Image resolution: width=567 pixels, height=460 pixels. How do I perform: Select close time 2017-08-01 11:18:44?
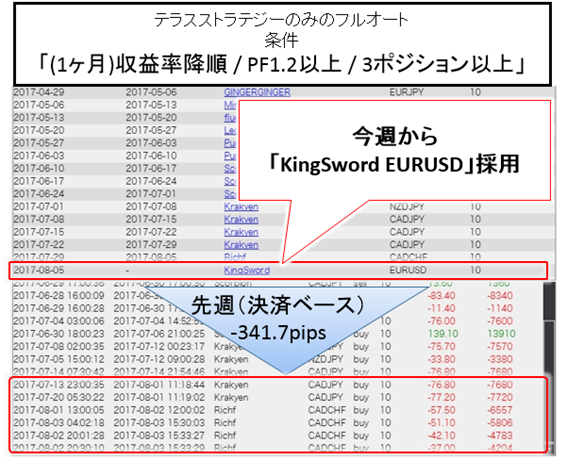coord(159,384)
